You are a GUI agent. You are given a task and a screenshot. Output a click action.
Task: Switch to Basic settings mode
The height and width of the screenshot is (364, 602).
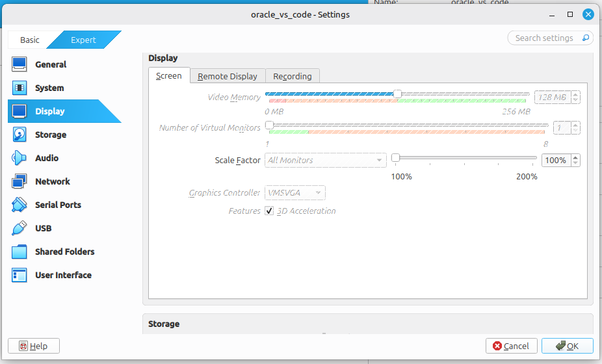click(29, 40)
